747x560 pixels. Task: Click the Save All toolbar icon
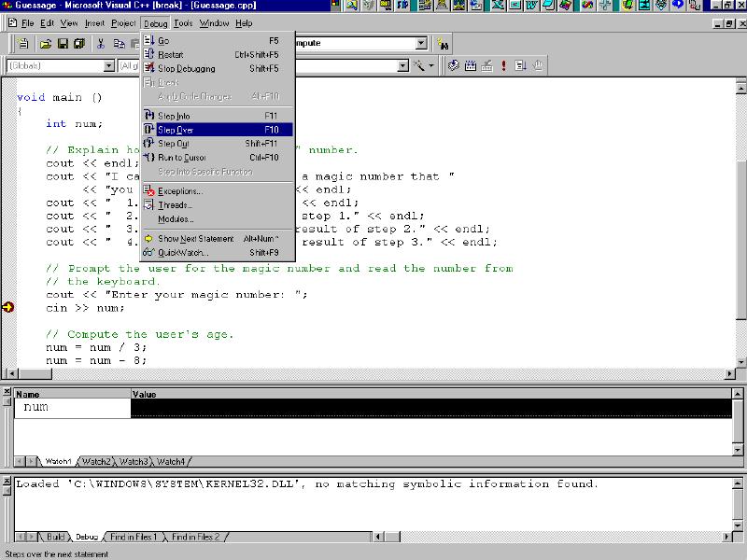79,44
